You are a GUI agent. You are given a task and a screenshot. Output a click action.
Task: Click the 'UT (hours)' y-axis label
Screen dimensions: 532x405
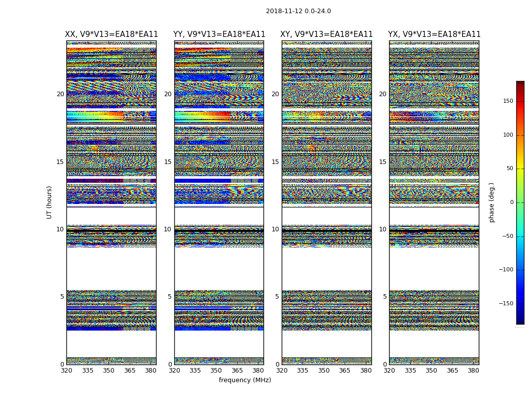click(49, 202)
